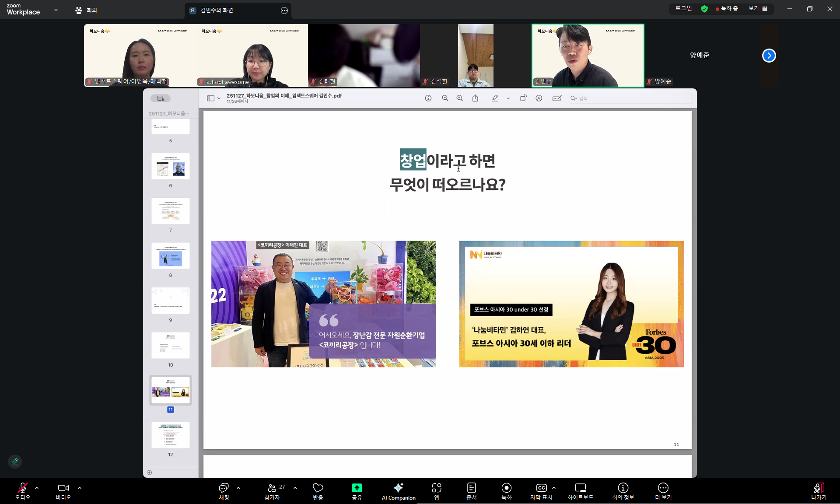Toggle the video (비디오) camera button

(63, 490)
